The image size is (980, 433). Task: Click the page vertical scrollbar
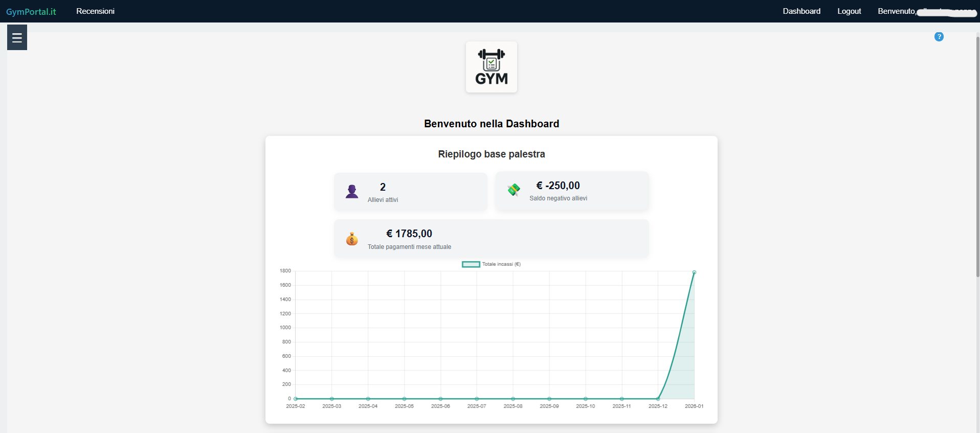[x=977, y=153]
